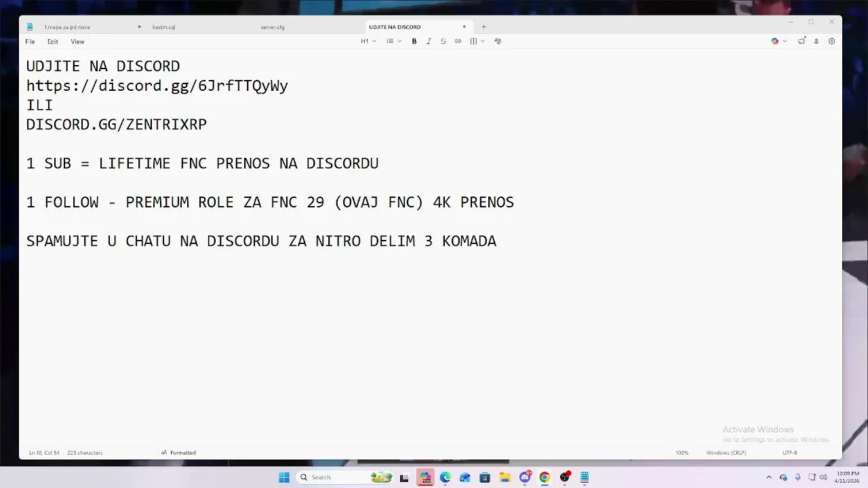Open the account profile icon
Screen dimensions: 868x488
[816, 41]
